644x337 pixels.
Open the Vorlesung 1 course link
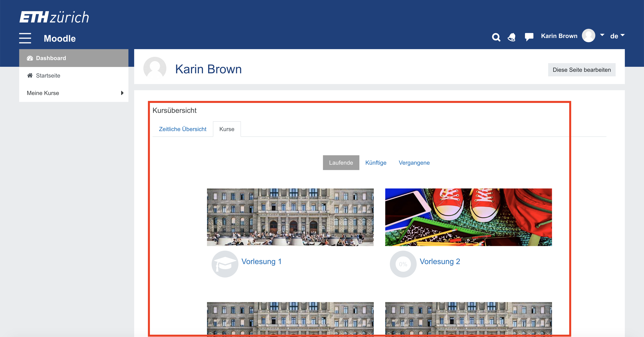coord(261,261)
